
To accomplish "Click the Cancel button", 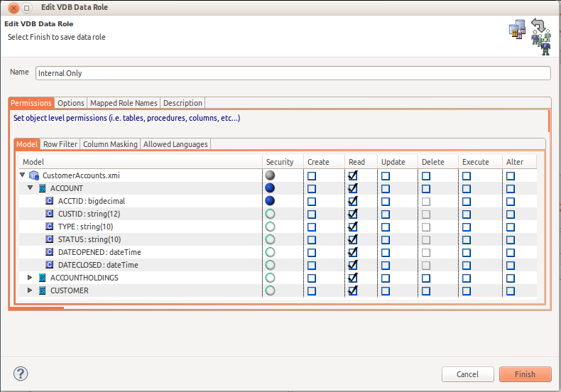I will (467, 374).
